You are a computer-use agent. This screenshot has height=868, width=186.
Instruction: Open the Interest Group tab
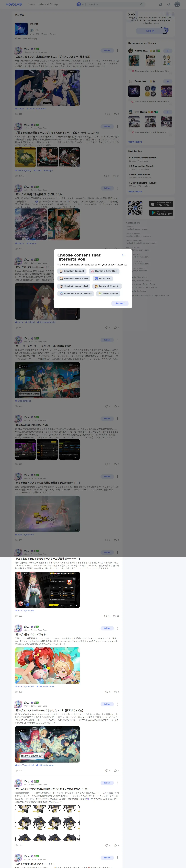[48, 4]
